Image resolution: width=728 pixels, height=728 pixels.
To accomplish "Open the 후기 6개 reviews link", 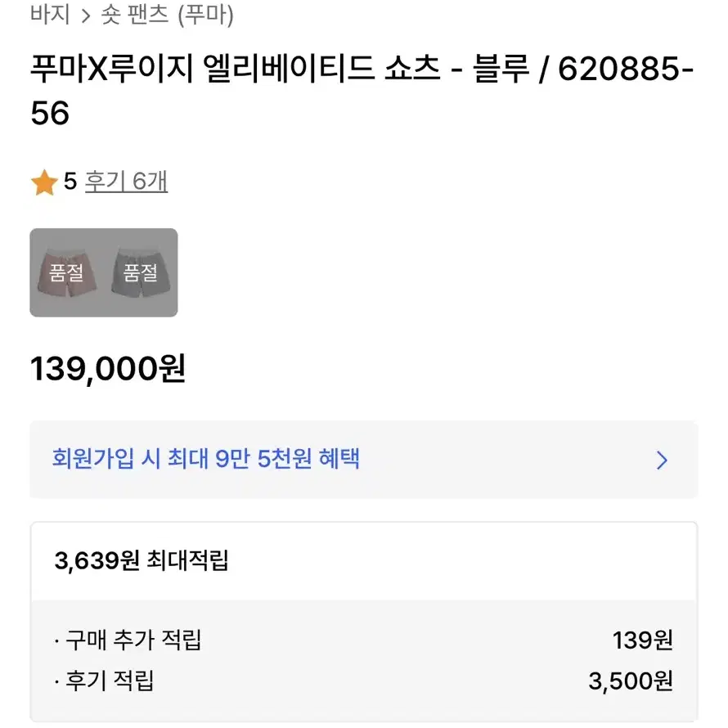I will tap(126, 182).
